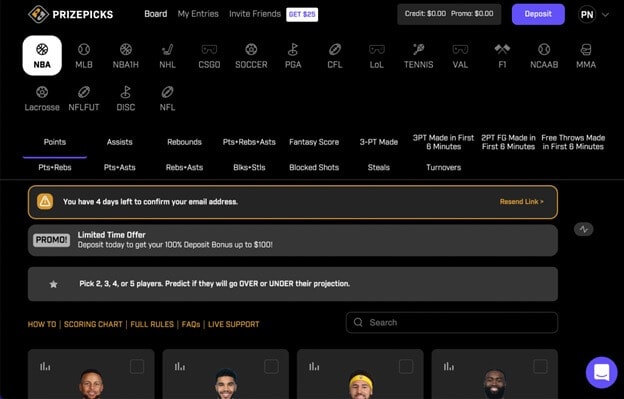Open the Blocked Shots tab

pyautogui.click(x=314, y=167)
